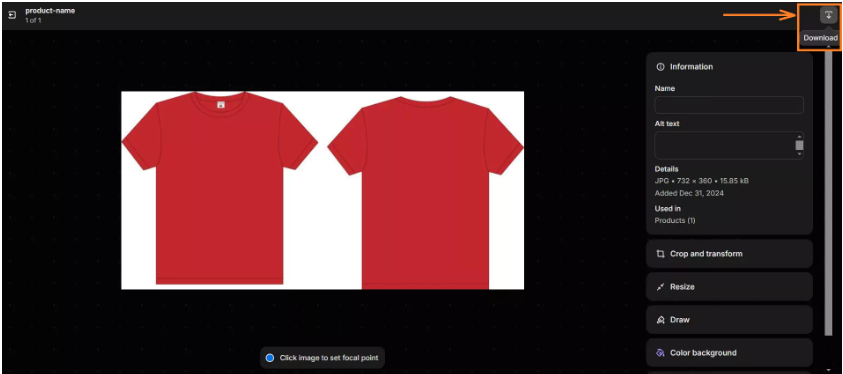Click the red t-shirt back view
This screenshot has width=843, height=374.
425,192
